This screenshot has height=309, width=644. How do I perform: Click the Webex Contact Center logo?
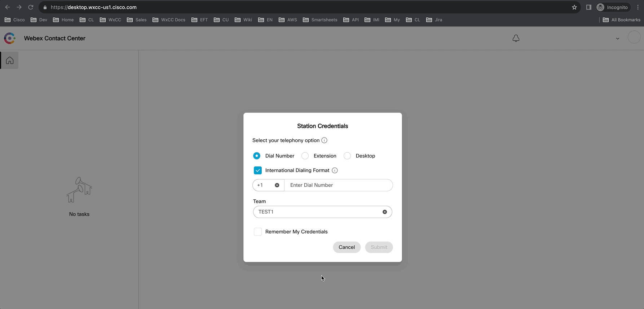point(10,38)
